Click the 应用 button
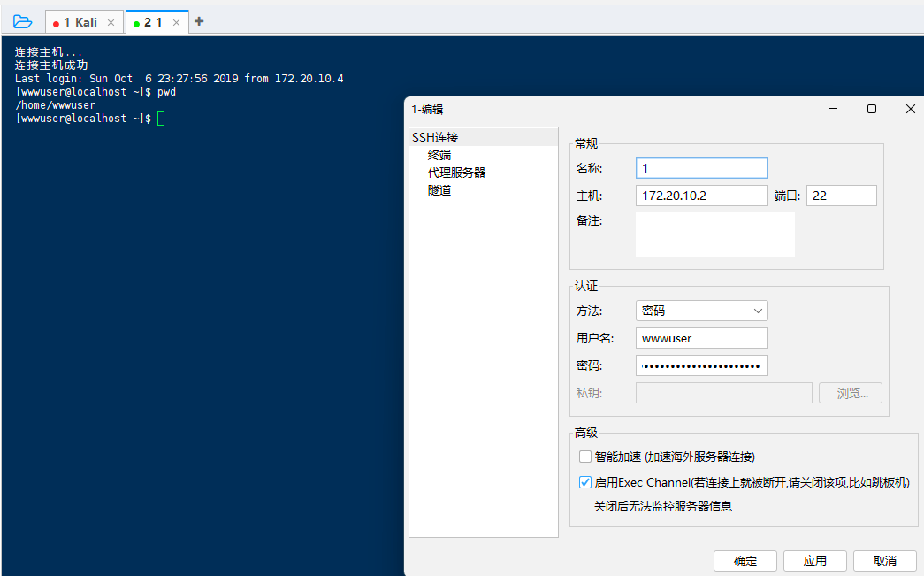This screenshot has height=576, width=924. [x=814, y=561]
